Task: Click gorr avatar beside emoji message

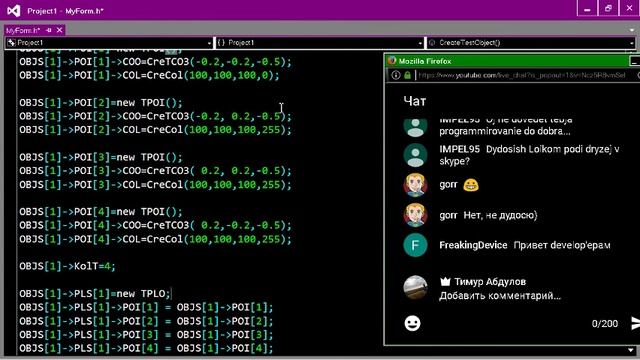Action: (415, 185)
